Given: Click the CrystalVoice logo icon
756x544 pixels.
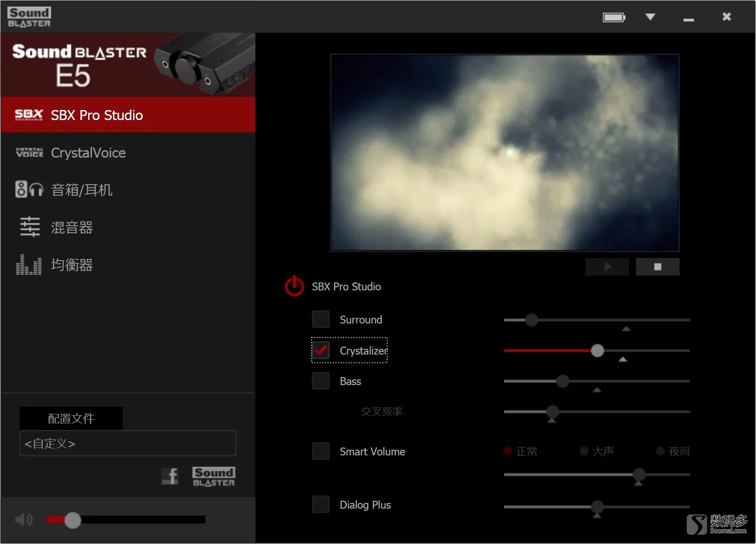Looking at the screenshot, I should pyautogui.click(x=29, y=152).
